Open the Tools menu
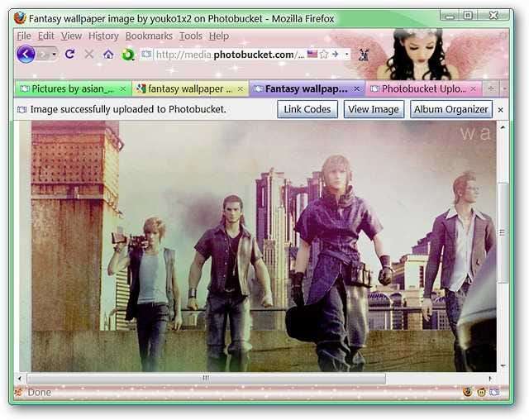The height and width of the screenshot is (420, 529). [x=191, y=36]
